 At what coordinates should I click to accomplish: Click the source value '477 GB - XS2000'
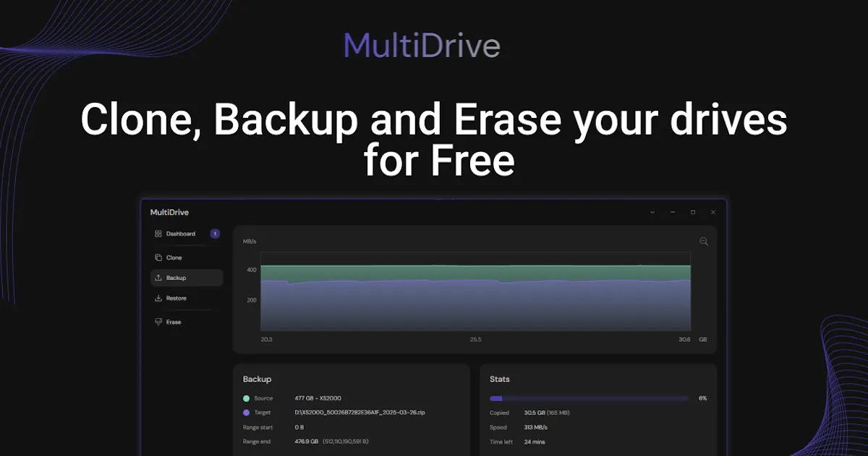coord(318,398)
